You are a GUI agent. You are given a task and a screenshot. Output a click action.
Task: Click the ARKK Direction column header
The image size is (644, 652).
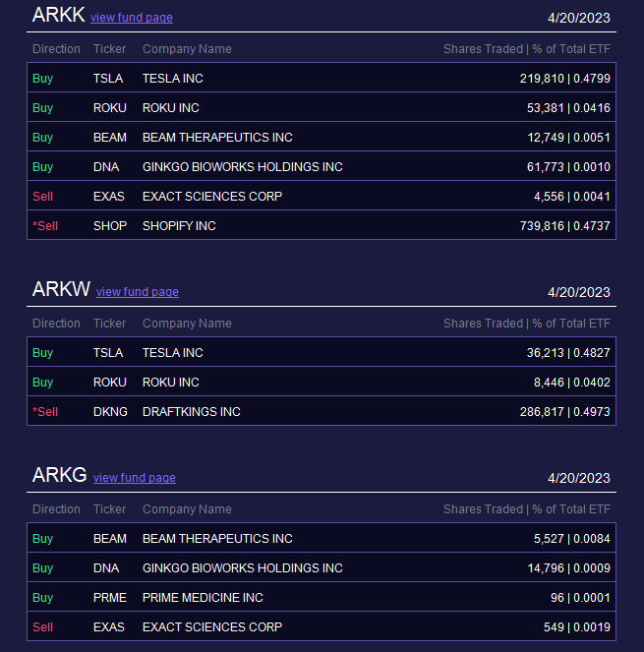point(56,49)
